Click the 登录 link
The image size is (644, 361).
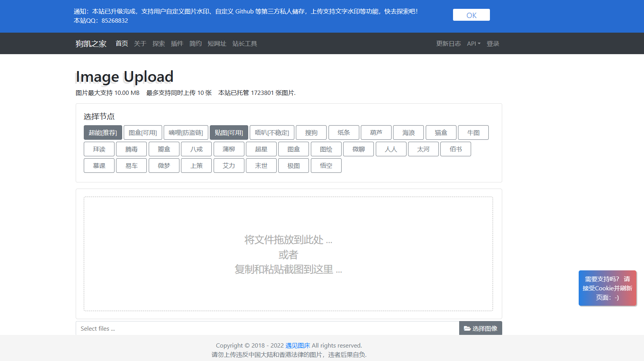(x=493, y=44)
